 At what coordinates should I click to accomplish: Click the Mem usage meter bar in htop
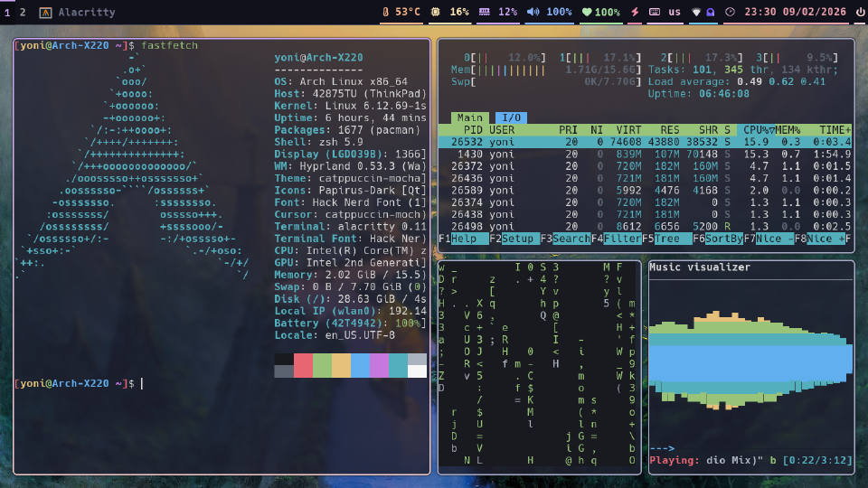pos(546,70)
